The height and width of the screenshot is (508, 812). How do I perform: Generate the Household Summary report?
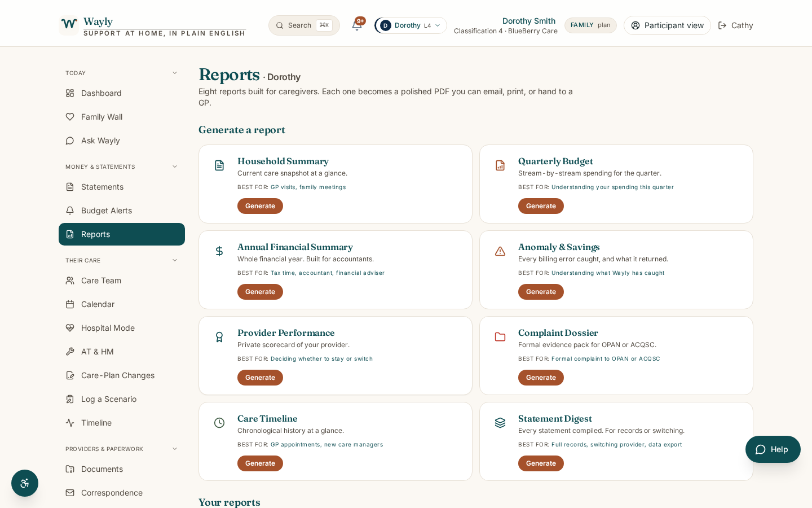point(260,206)
